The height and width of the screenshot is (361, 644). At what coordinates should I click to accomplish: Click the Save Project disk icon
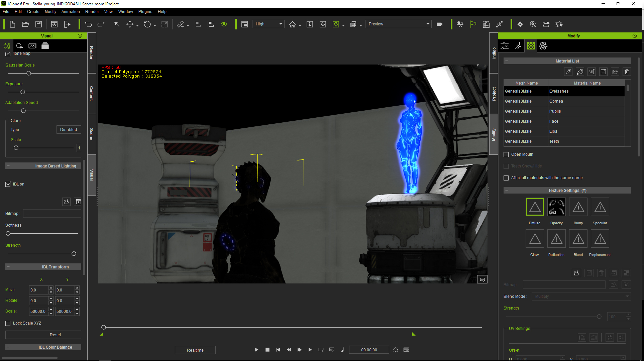[39, 24]
